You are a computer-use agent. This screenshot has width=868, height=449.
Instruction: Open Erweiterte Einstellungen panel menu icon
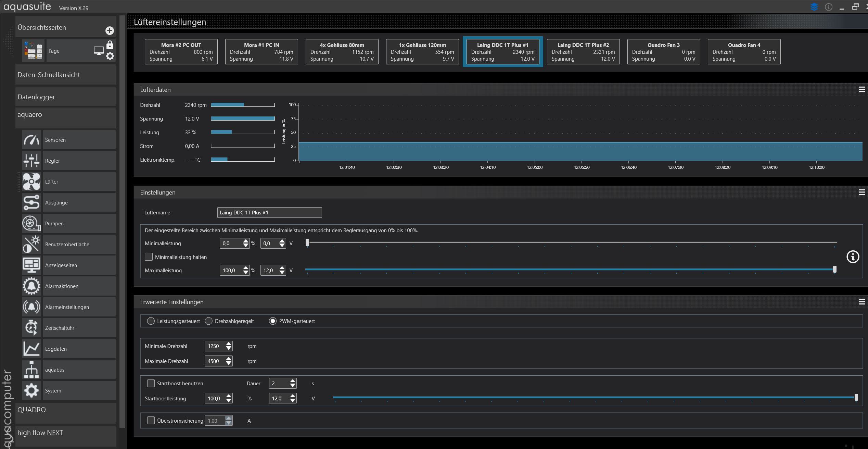(x=862, y=302)
